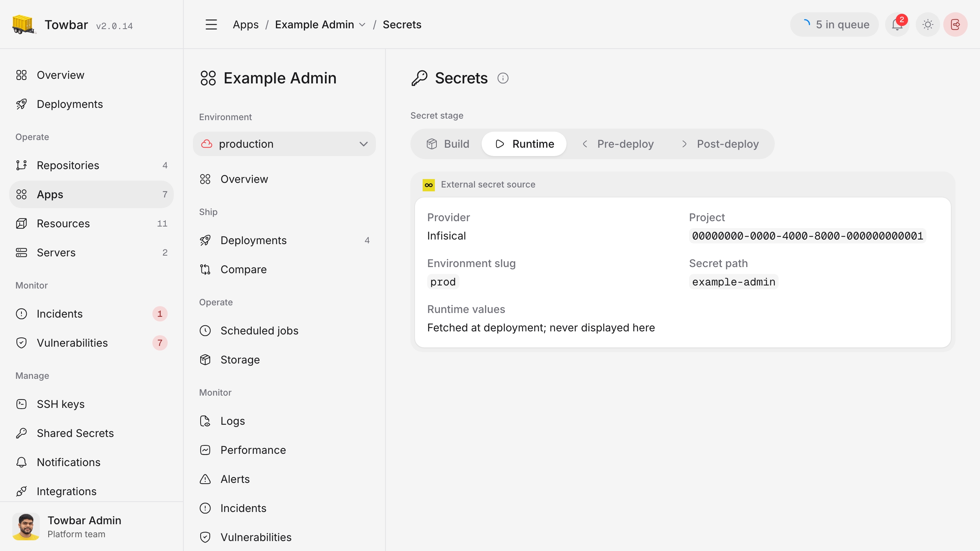Image resolution: width=980 pixels, height=551 pixels.
Task: Click the Compare icon
Action: click(x=205, y=269)
